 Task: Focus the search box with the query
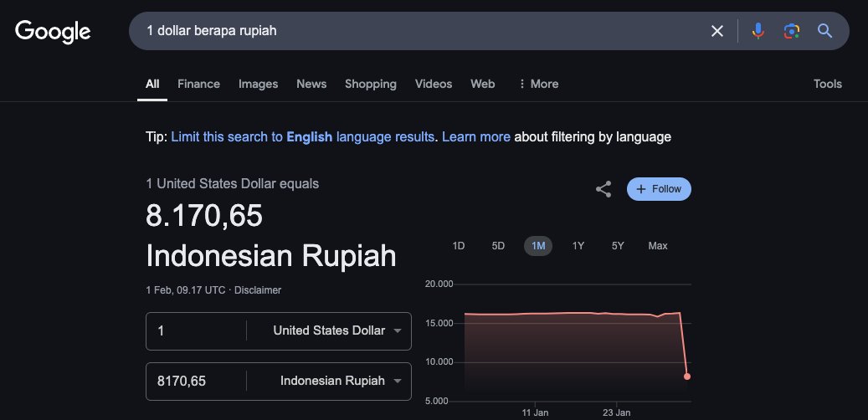421,31
